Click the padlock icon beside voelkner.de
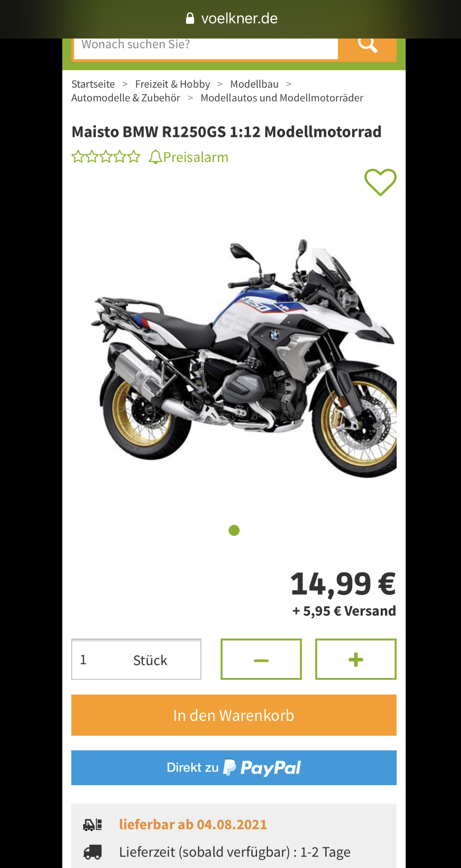Image resolution: width=461 pixels, height=868 pixels. click(x=190, y=18)
